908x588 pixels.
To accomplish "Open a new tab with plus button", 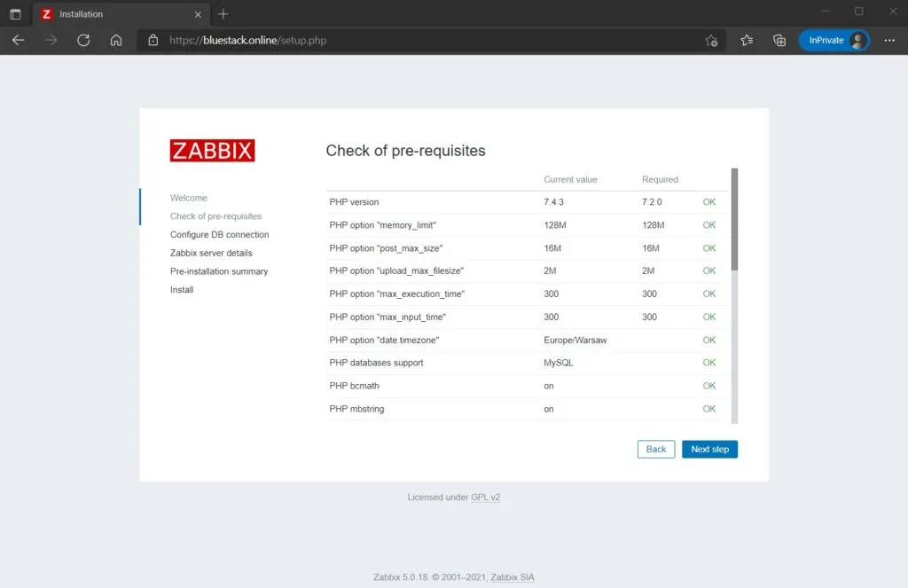I will pyautogui.click(x=223, y=13).
